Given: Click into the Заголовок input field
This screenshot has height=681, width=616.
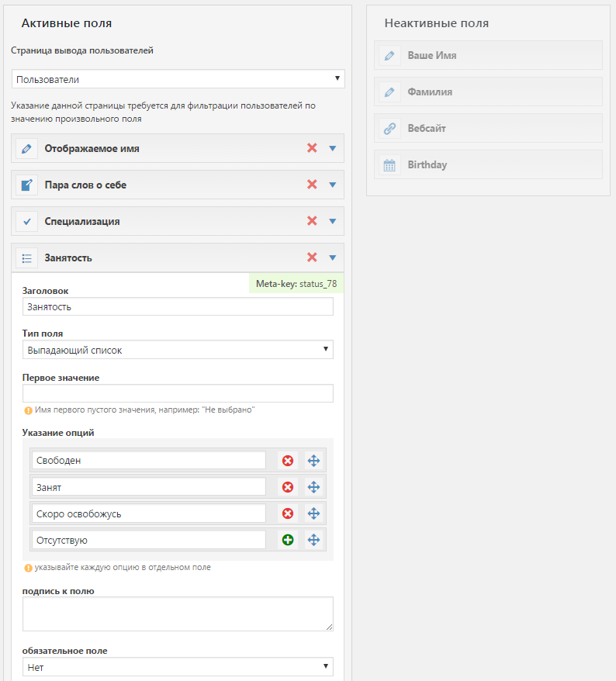Looking at the screenshot, I should tap(178, 306).
